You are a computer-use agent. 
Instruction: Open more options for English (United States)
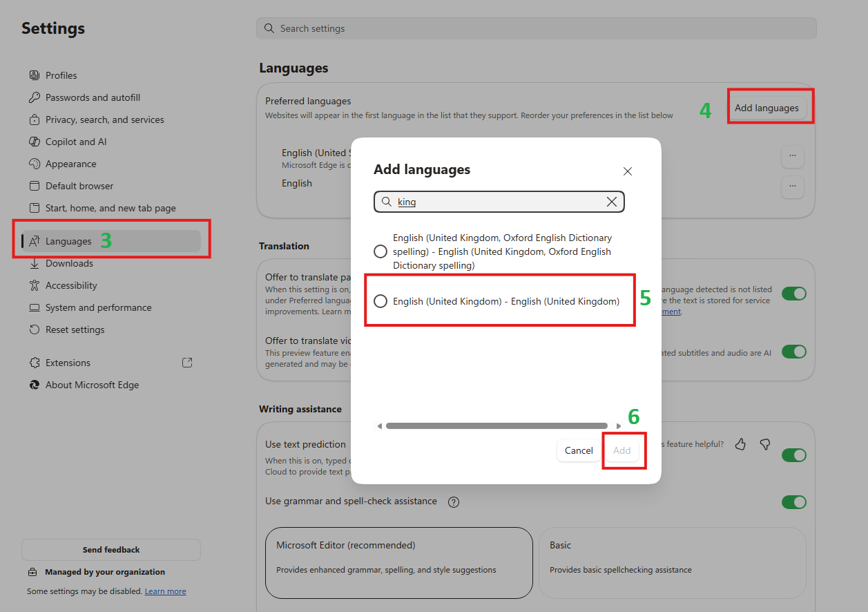793,157
